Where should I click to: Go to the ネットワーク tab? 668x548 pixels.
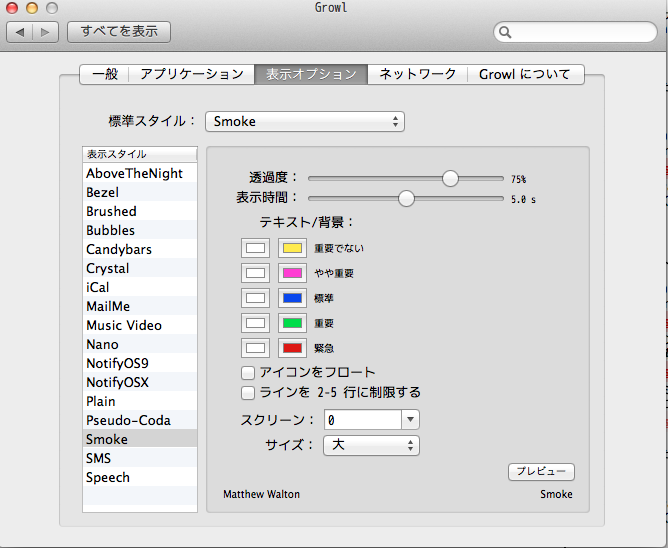(x=418, y=74)
